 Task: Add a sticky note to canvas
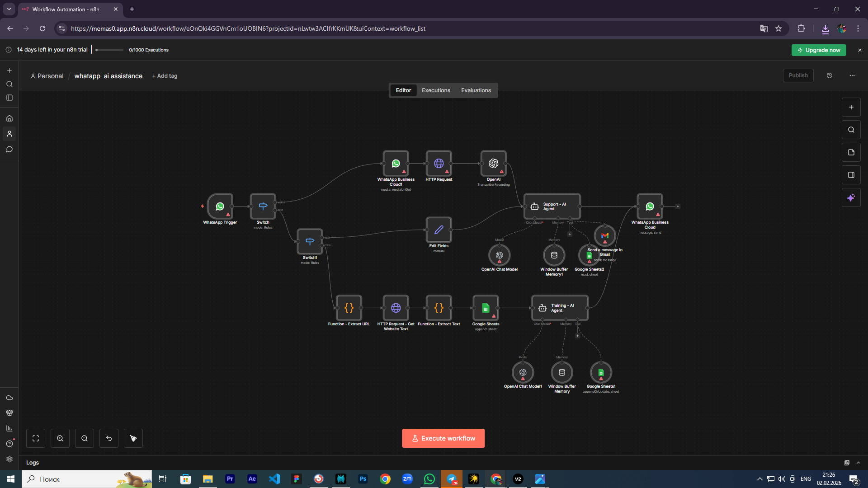[x=851, y=152]
